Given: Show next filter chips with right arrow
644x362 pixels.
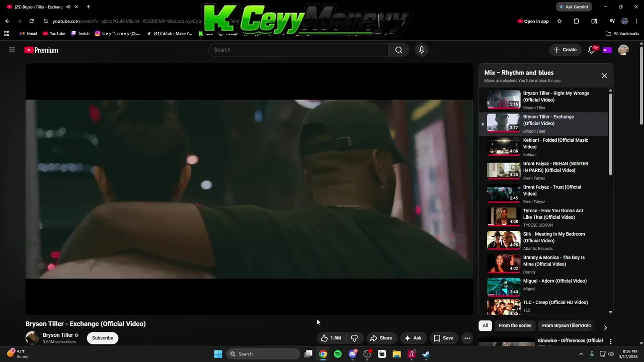Looking at the screenshot, I should coord(605,327).
